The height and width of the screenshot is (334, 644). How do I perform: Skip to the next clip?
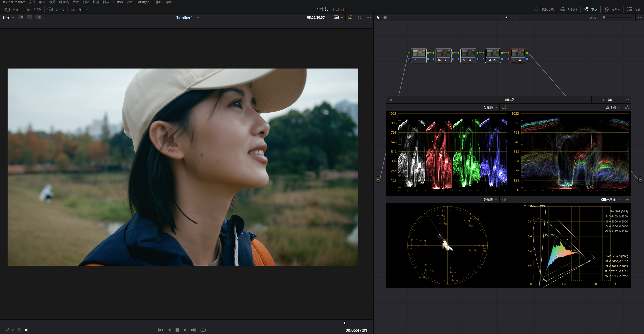click(x=193, y=330)
